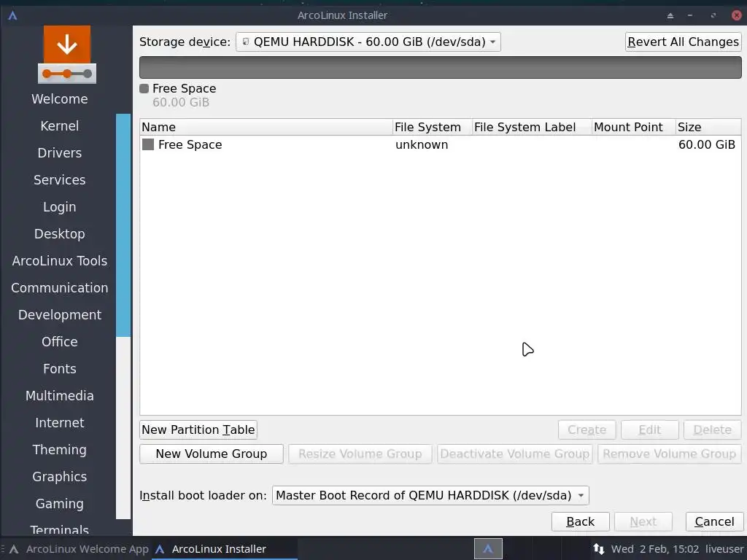Go Back to the previous step
The height and width of the screenshot is (560, 747).
point(580,521)
